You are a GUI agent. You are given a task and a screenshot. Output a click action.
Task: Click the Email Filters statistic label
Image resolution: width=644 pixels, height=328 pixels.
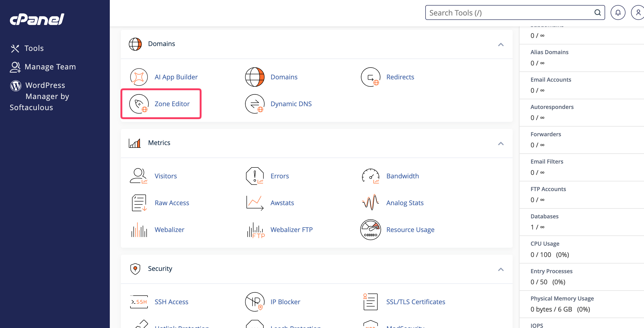[547, 161]
